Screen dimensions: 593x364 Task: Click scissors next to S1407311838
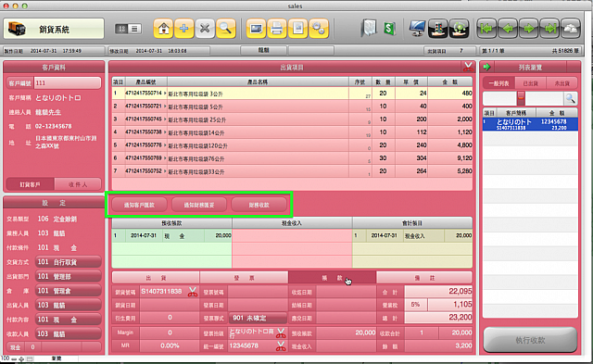tap(193, 292)
